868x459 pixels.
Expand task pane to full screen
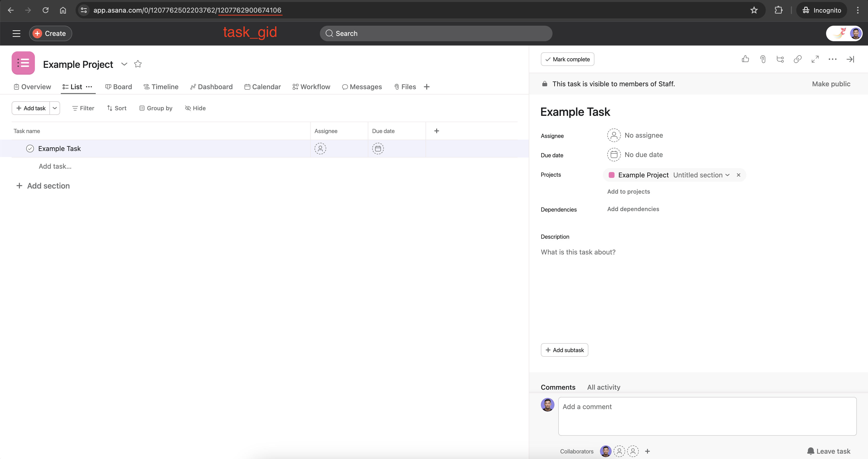click(815, 59)
